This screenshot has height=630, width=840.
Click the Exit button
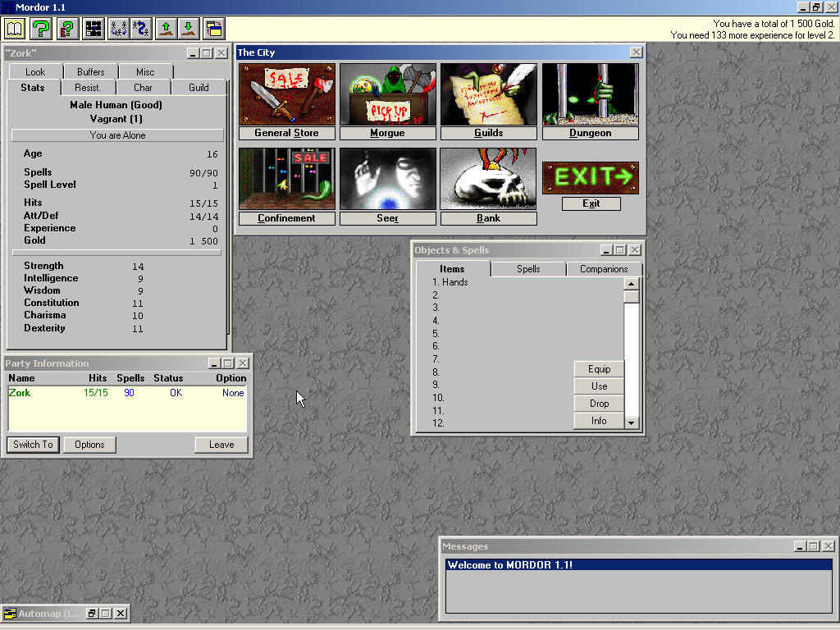(x=591, y=203)
